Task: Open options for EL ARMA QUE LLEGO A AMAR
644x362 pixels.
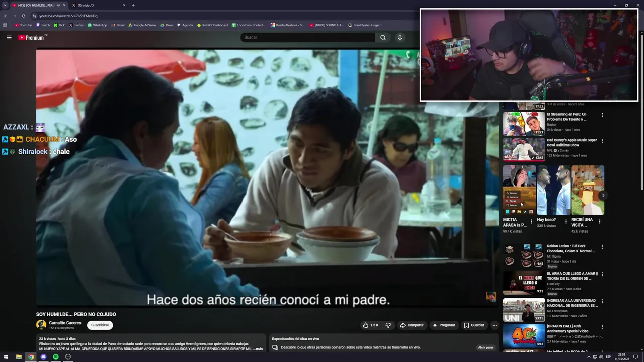Action: coord(602,274)
